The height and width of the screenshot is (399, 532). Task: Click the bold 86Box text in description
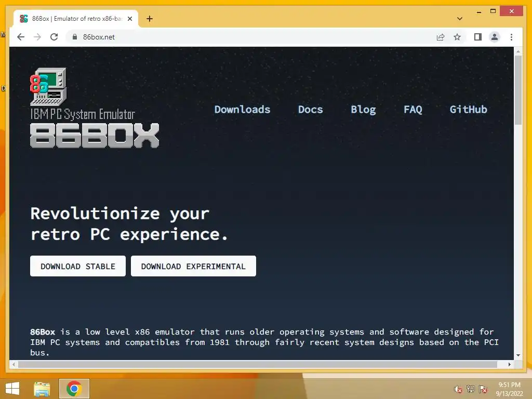(43, 332)
